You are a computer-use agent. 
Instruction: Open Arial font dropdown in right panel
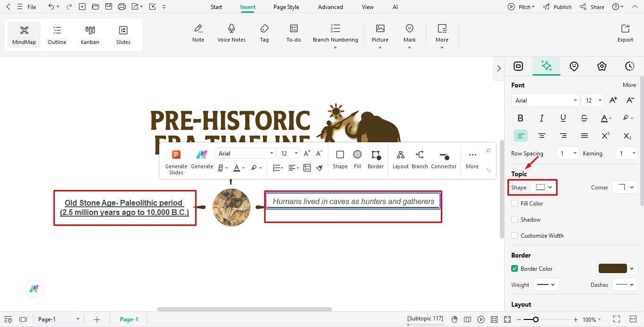click(x=545, y=100)
